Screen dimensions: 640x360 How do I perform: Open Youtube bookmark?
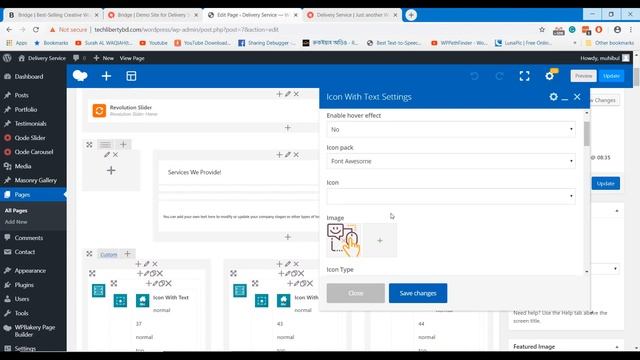pos(153,42)
